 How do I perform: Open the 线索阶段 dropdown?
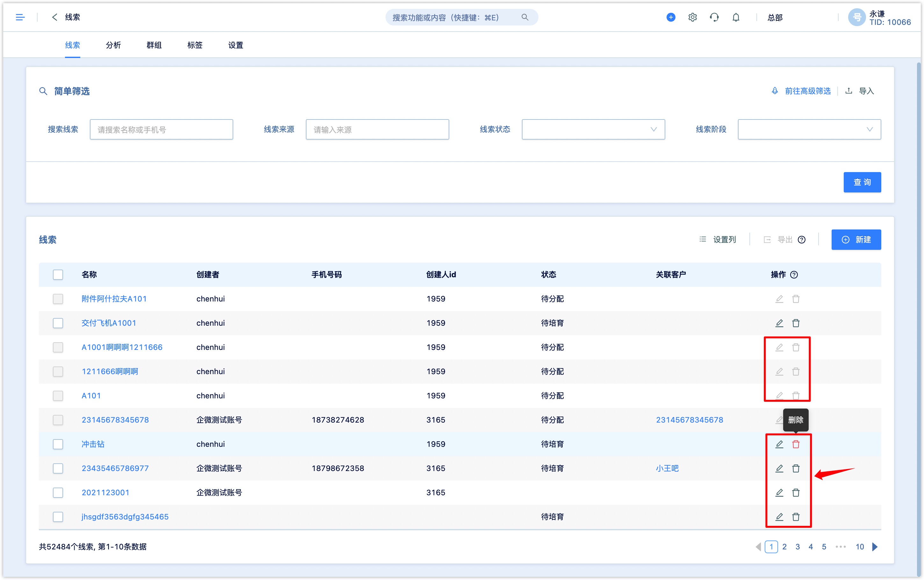809,129
